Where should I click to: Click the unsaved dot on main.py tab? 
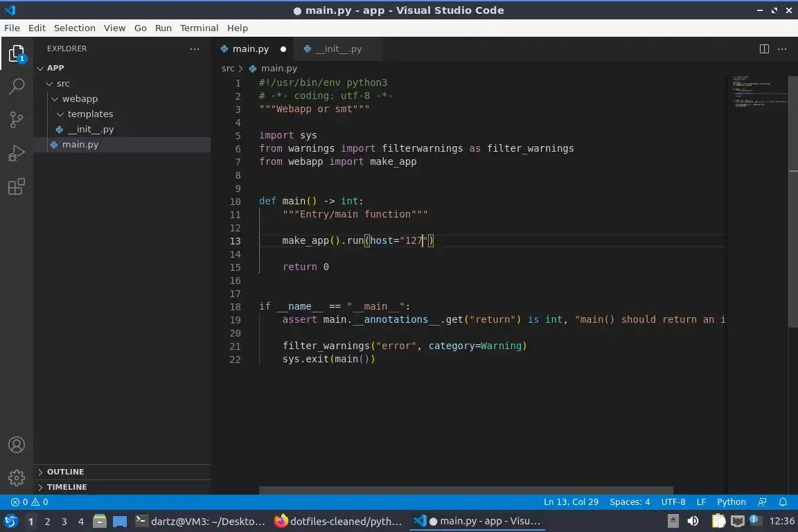(283, 49)
